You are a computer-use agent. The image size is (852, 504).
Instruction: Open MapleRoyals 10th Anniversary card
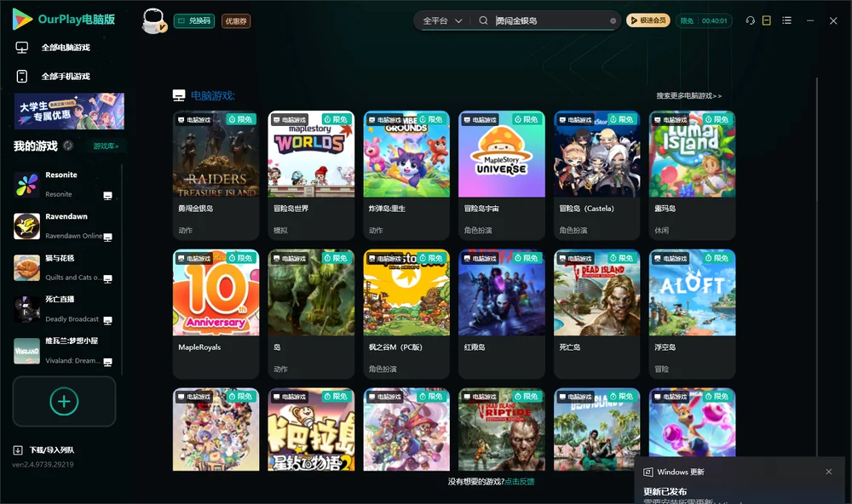[x=216, y=314]
